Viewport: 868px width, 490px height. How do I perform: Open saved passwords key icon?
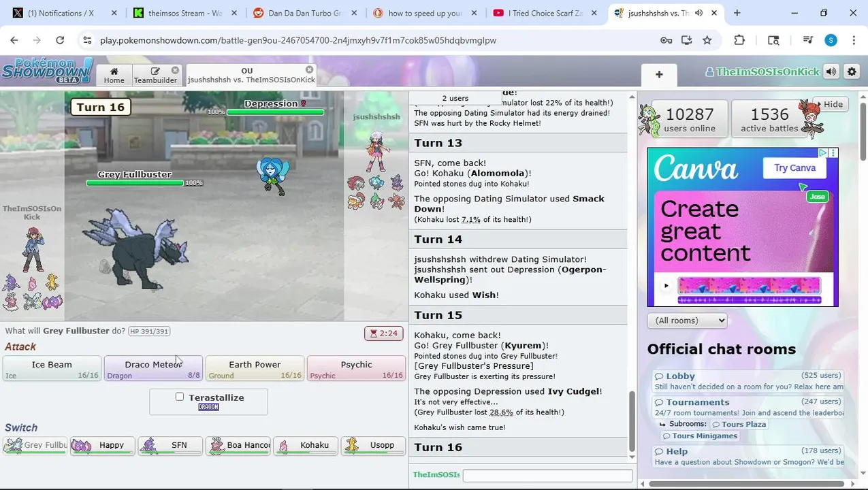point(666,40)
